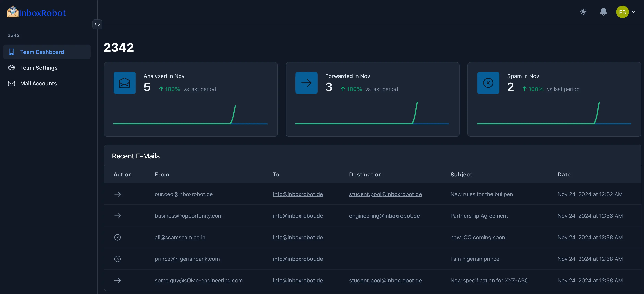The height and width of the screenshot is (294, 644).
Task: Select sender business@opportunity.com
Action: (189, 216)
